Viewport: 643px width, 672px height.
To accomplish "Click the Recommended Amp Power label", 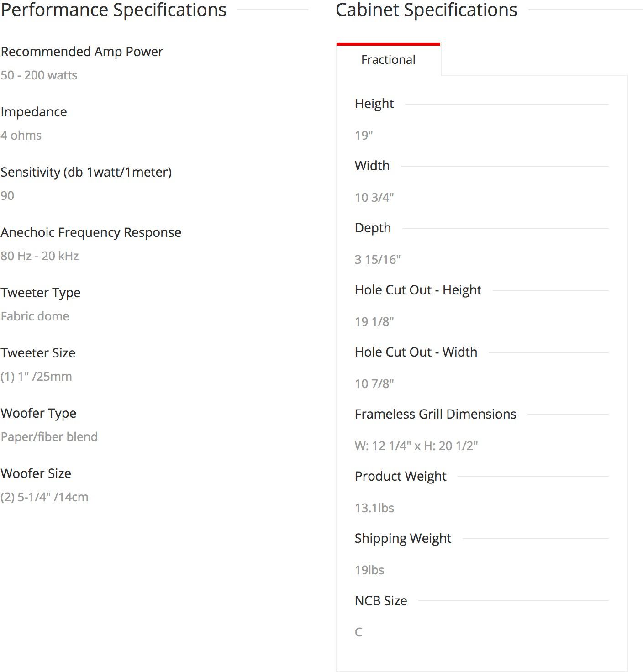I will (82, 52).
